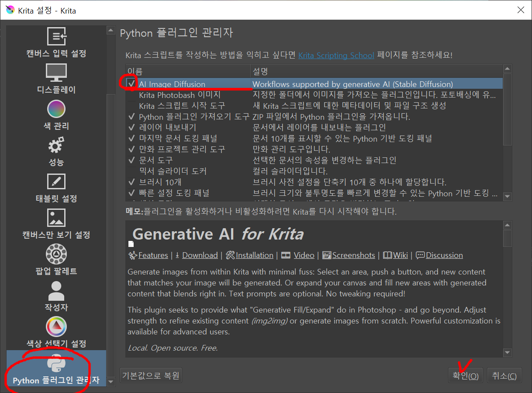Click the 기본값으로 복원 button
Screen dimensions: 532x393
[151, 375]
